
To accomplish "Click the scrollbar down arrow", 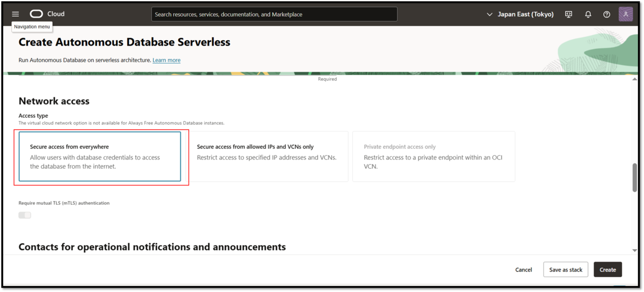I will 635,250.
